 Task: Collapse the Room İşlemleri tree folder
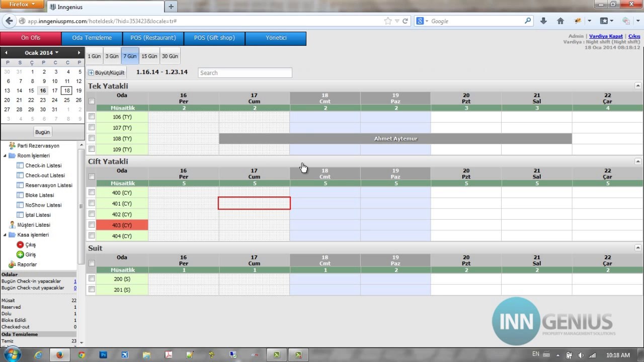5,156
